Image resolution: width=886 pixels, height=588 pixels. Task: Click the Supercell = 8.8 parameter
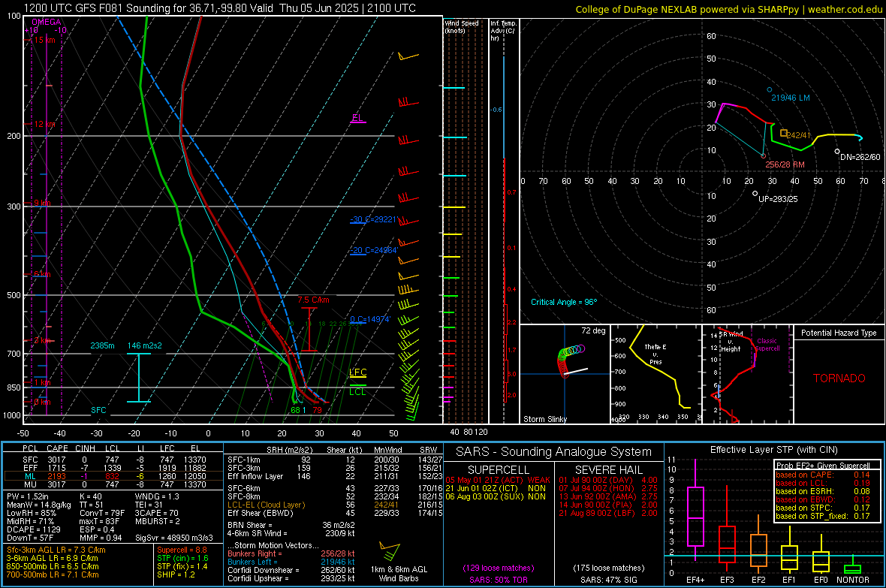click(182, 550)
